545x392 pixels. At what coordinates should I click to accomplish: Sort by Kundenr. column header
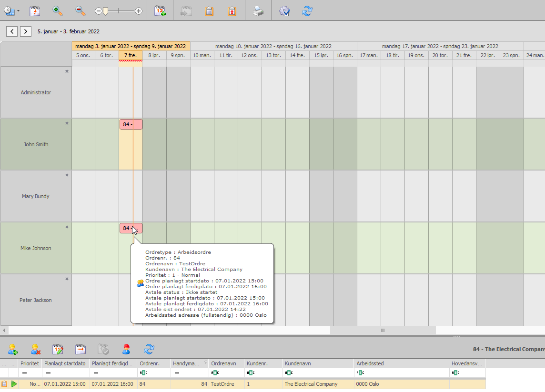coord(263,363)
